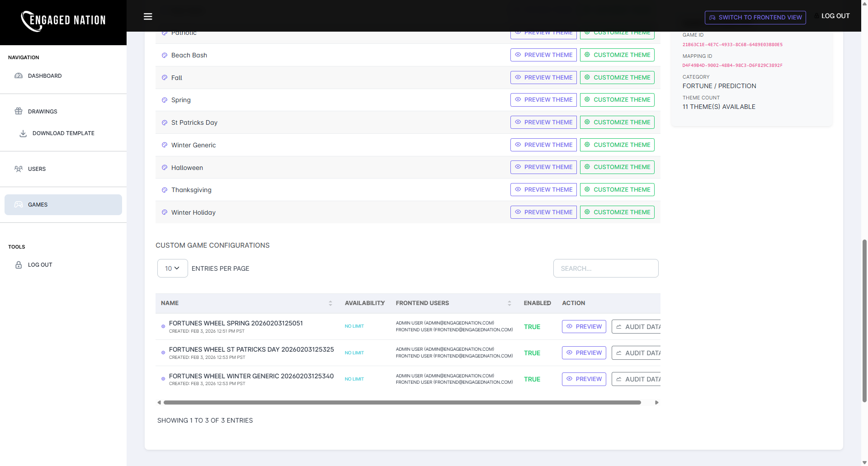Click the Download Template icon
Image resolution: width=868 pixels, height=466 pixels.
point(23,133)
